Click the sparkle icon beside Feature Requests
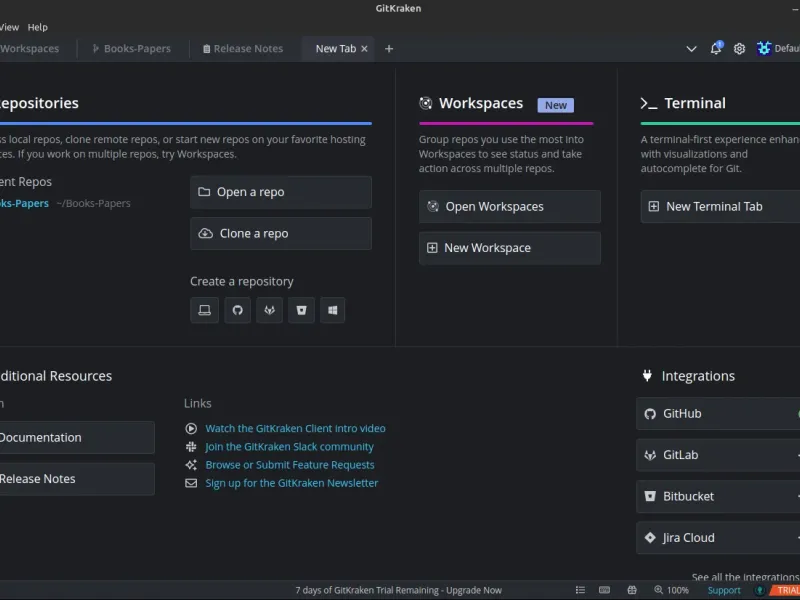Viewport: 800px width, 600px height. point(191,465)
